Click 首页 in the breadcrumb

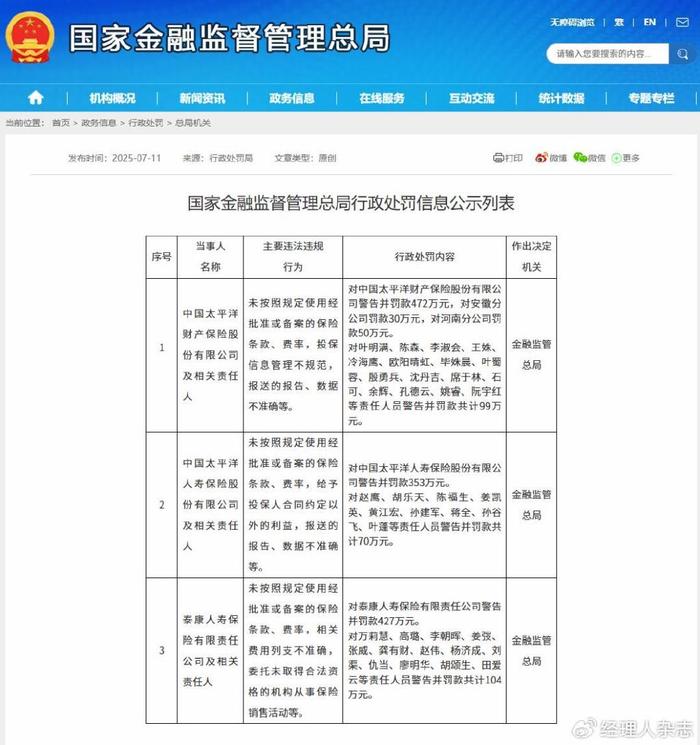[x=61, y=123]
